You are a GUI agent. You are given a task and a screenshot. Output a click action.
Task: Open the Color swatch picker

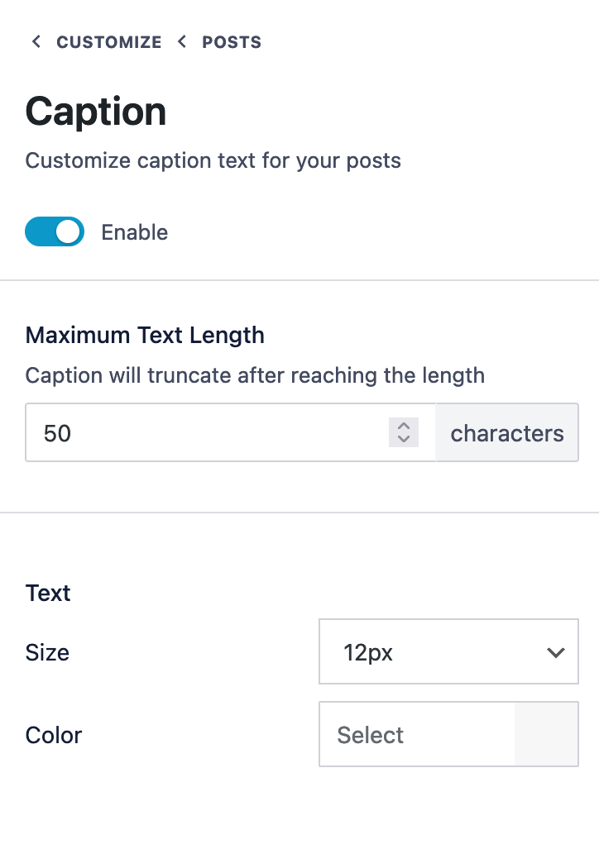tap(546, 735)
